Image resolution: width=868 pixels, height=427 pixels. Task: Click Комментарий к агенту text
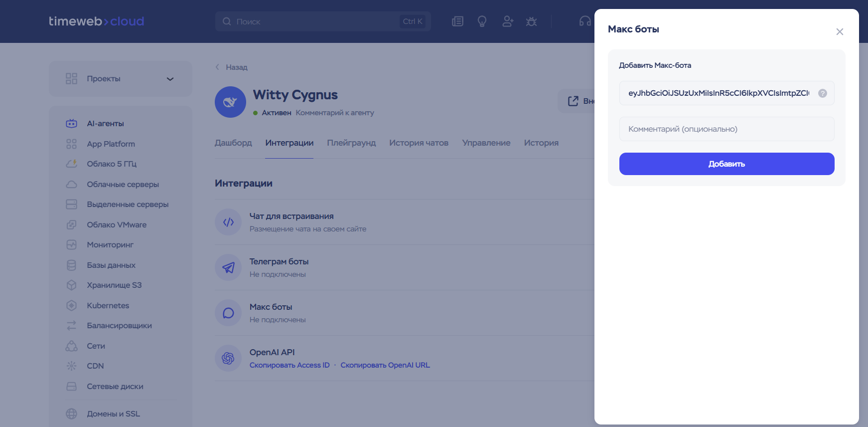pos(335,113)
